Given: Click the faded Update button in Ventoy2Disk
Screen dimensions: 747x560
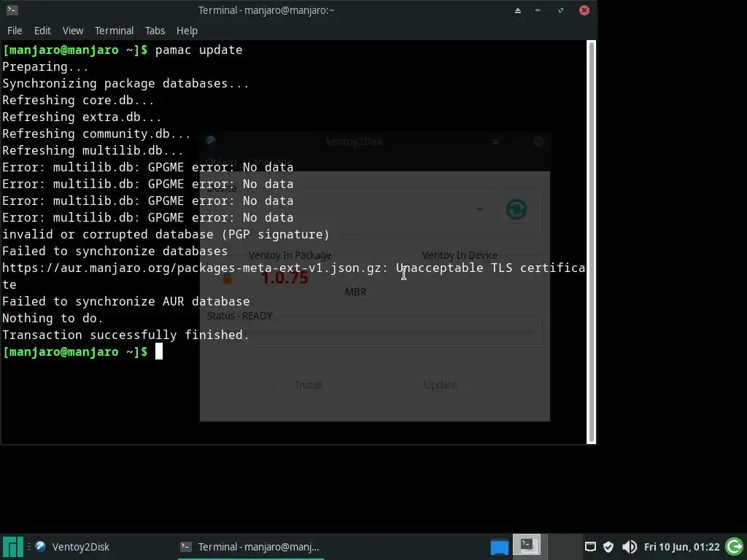Looking at the screenshot, I should (x=440, y=385).
